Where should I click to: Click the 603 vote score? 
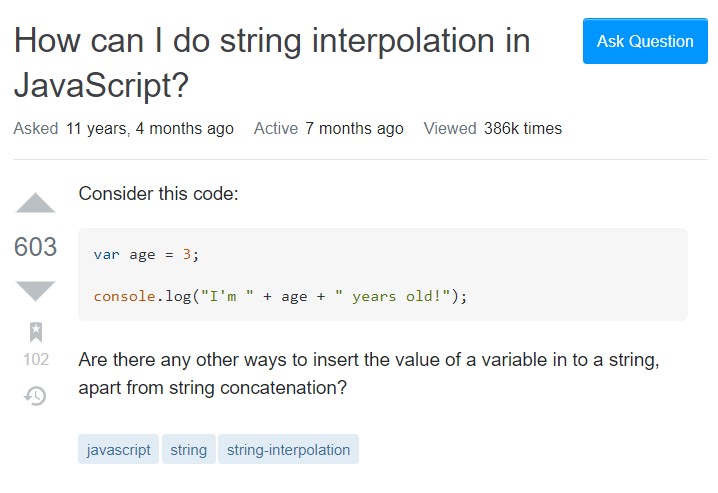35,247
